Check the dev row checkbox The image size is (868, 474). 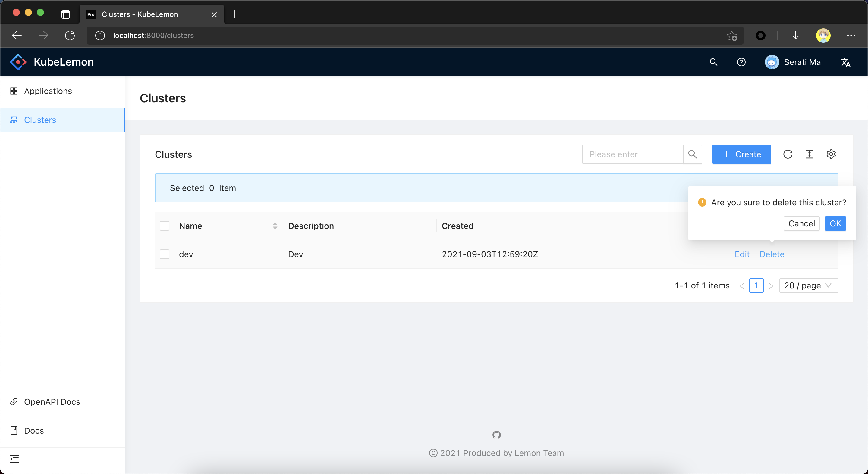point(165,254)
